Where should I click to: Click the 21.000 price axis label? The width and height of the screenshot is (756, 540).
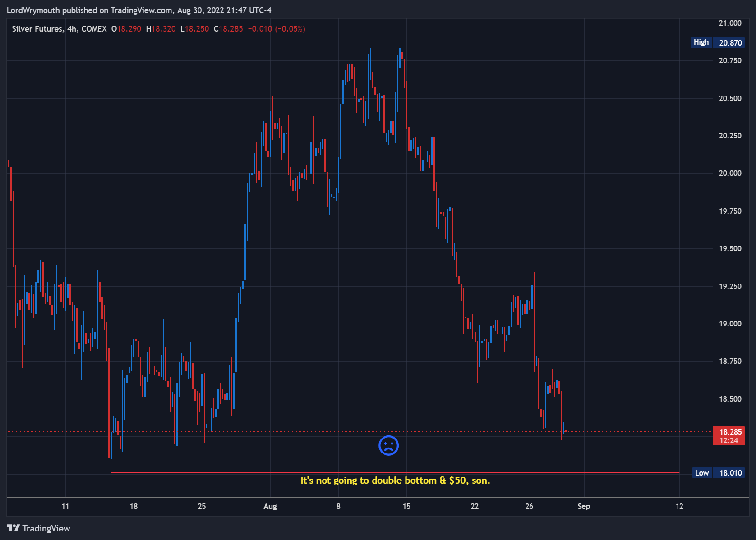[730, 23]
